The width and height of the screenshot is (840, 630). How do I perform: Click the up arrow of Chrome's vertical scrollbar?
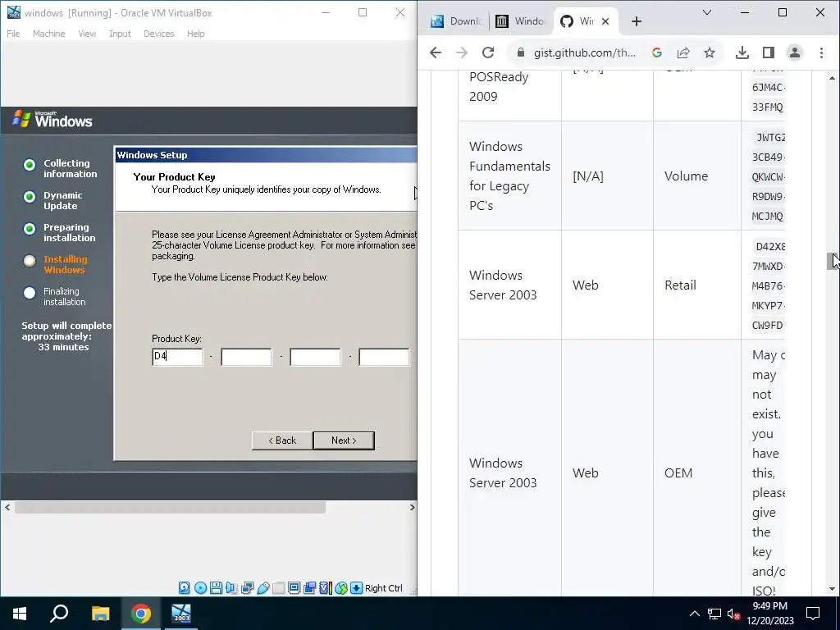(832, 78)
